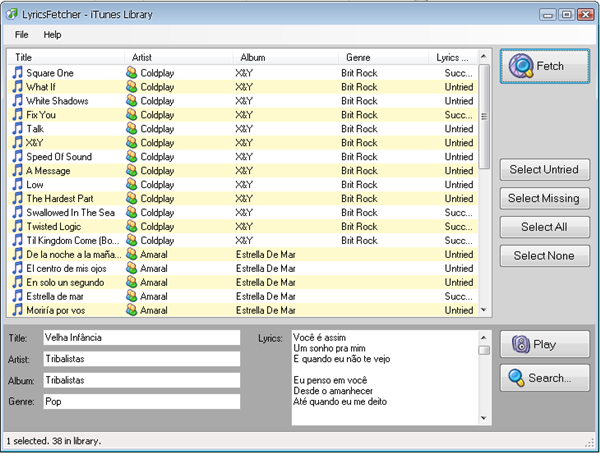Click the speaker icon on the Play button
The image size is (600, 454).
(520, 345)
